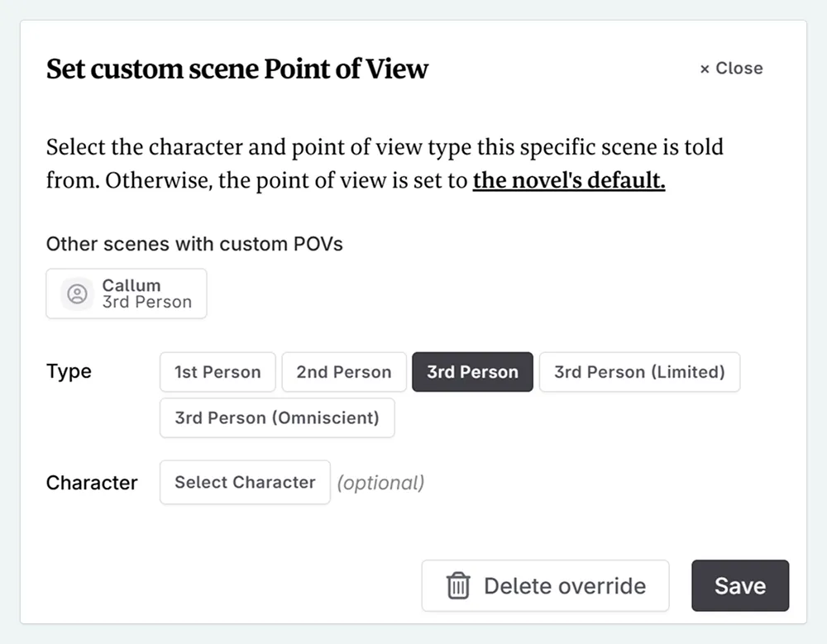Delete the current POV override
The height and width of the screenshot is (644, 827).
tap(545, 585)
